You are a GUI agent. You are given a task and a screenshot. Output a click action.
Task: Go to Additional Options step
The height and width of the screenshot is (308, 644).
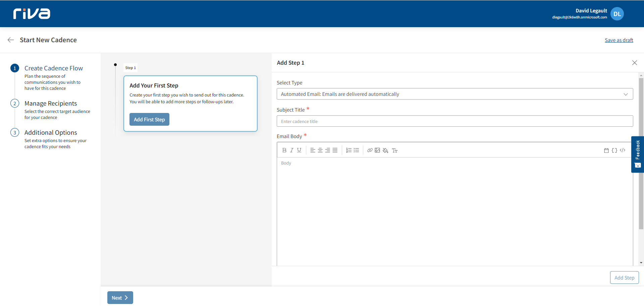point(51,133)
